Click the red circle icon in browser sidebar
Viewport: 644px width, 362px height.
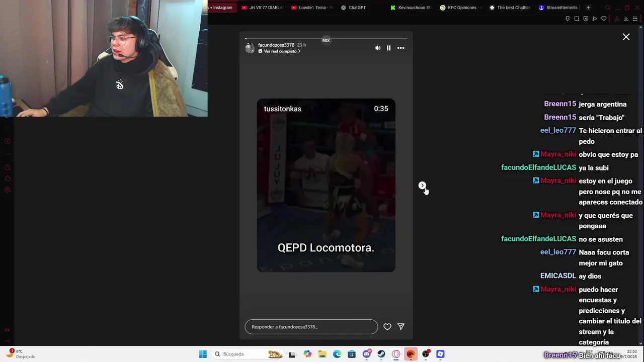8,141
